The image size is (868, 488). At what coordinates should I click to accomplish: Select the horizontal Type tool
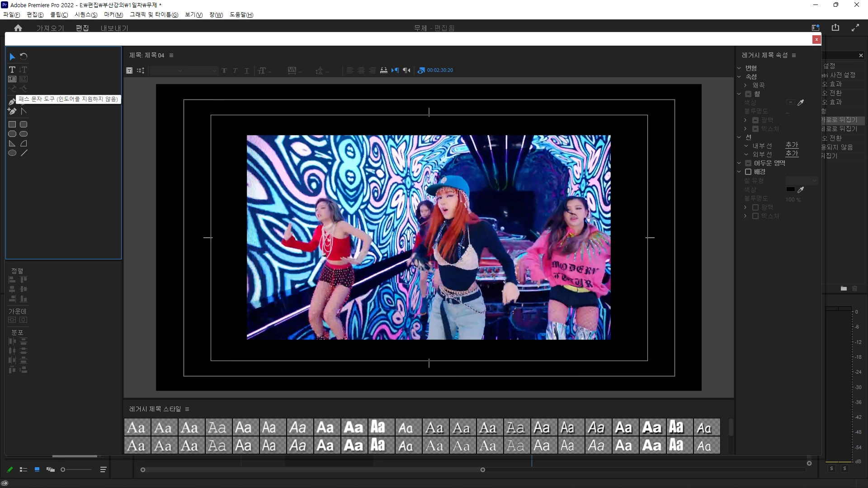tap(12, 70)
